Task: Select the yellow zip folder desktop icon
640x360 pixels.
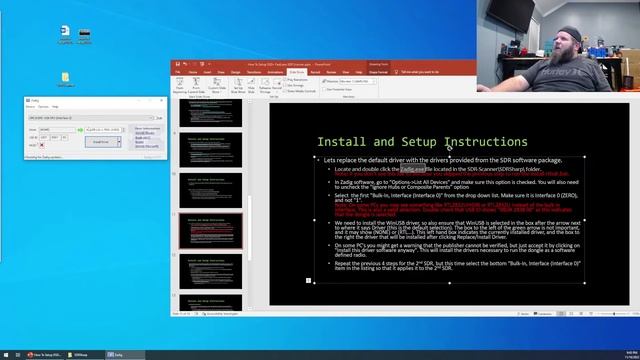Action: [x=65, y=79]
